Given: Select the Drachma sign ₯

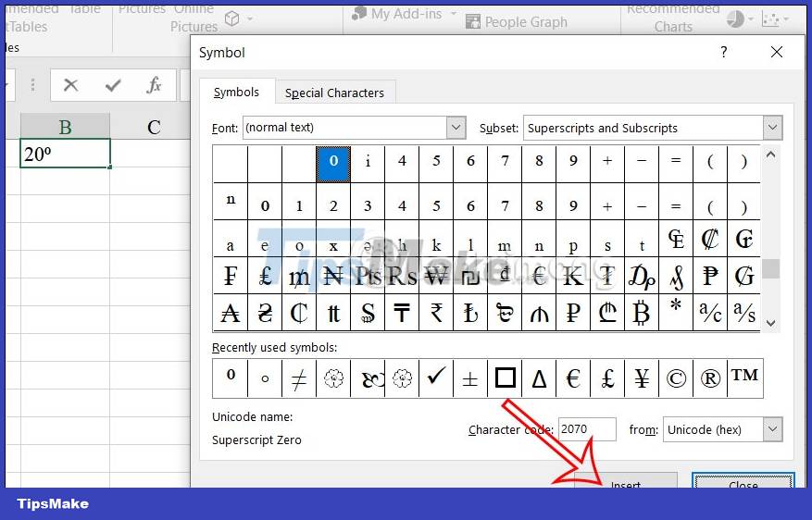Looking at the screenshot, I should pos(642,277).
